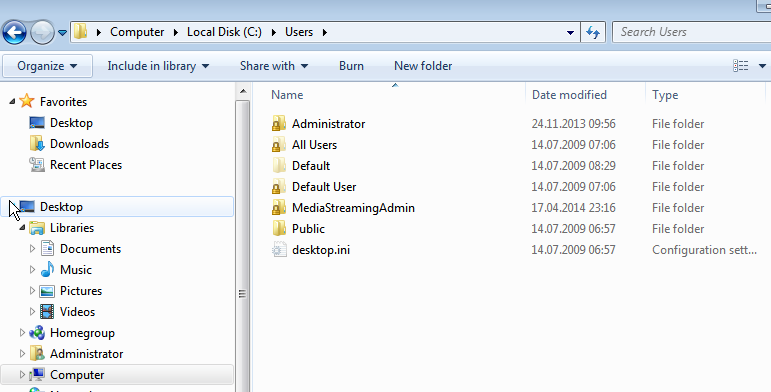Click the navigation pane scroll-up arrow
This screenshot has width=771, height=392.
[243, 91]
